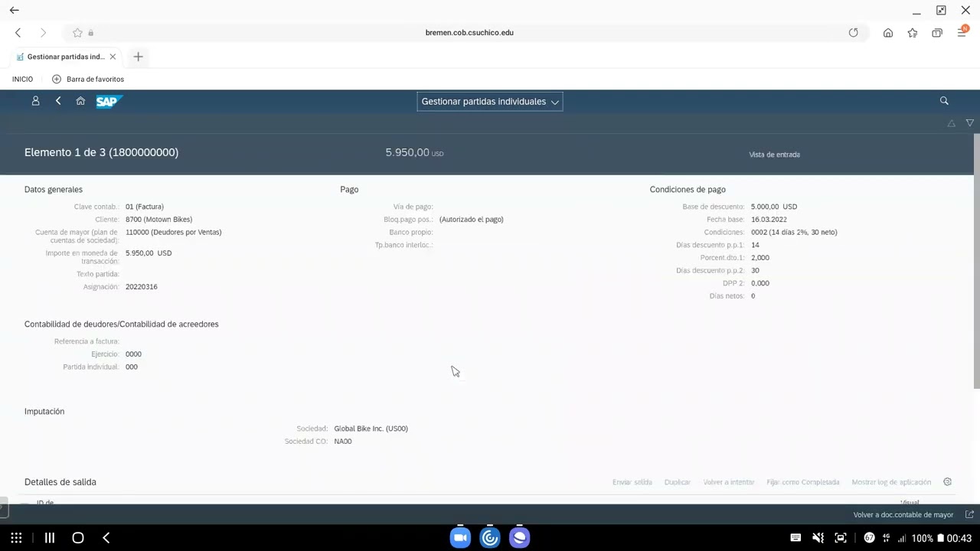980x551 pixels.
Task: Launch Zoom from the taskbar
Action: point(460,538)
